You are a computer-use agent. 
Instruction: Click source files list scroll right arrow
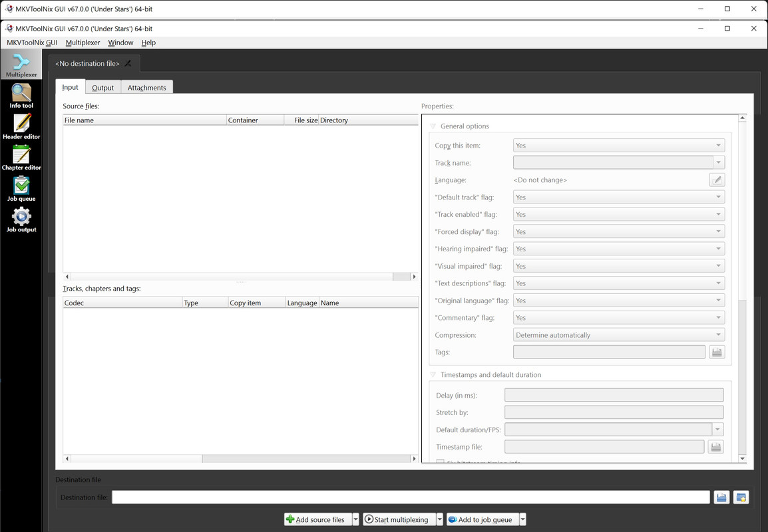414,277
